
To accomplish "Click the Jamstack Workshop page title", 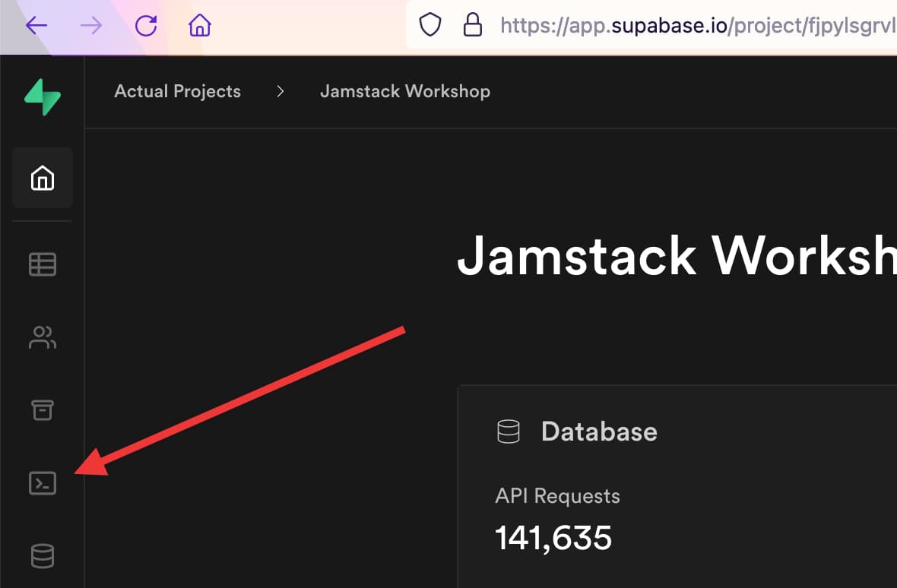I will click(677, 255).
